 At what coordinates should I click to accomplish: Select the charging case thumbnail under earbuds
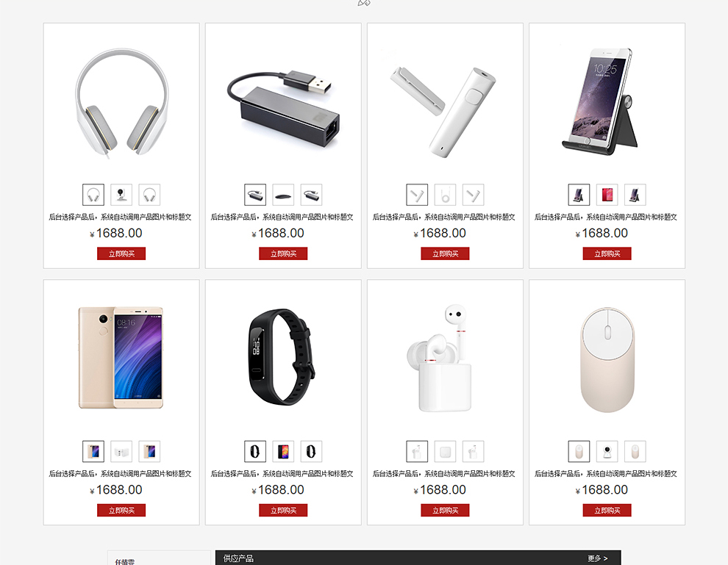click(x=445, y=451)
